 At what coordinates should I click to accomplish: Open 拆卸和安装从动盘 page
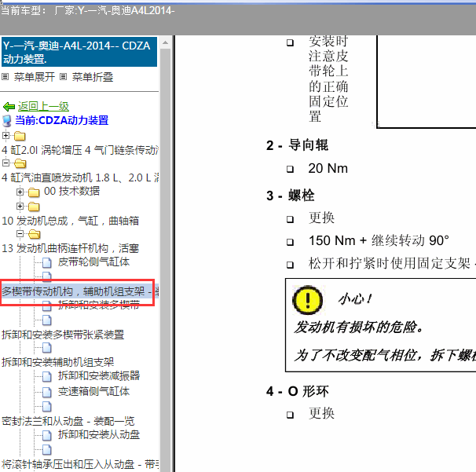pos(99,434)
